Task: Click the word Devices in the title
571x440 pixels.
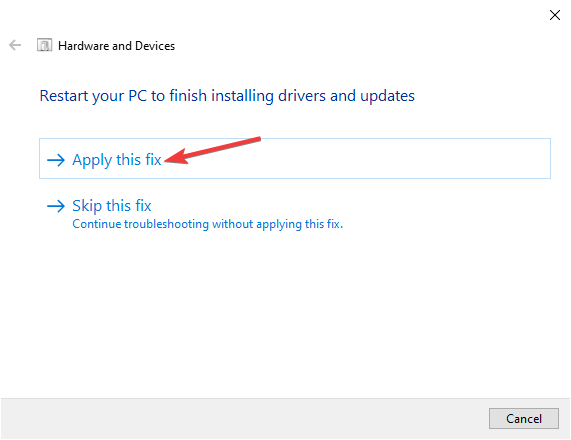Action: 155,46
